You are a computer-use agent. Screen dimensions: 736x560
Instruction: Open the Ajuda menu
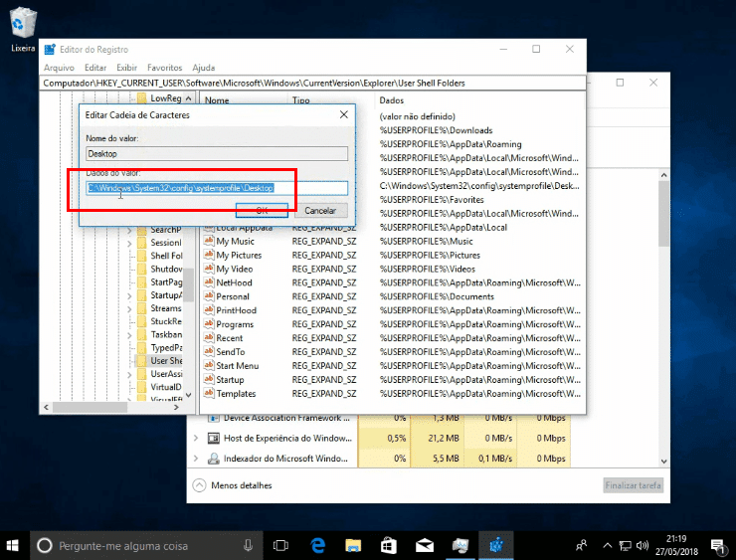pos(203,68)
